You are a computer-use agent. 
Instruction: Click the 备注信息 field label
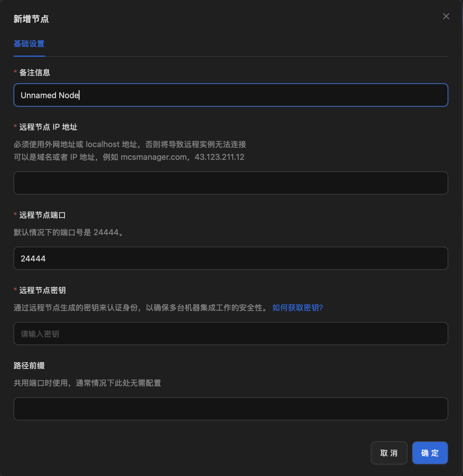pos(34,73)
